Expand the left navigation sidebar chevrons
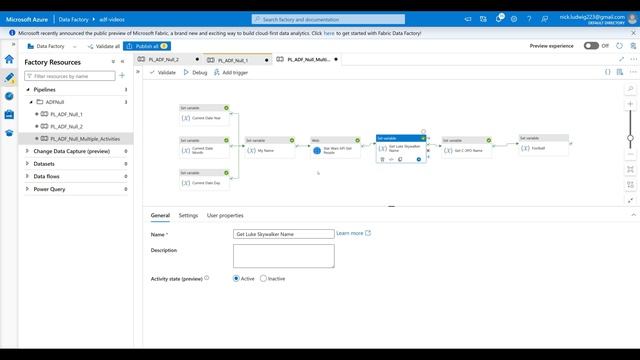The image size is (640, 360). pos(13,44)
